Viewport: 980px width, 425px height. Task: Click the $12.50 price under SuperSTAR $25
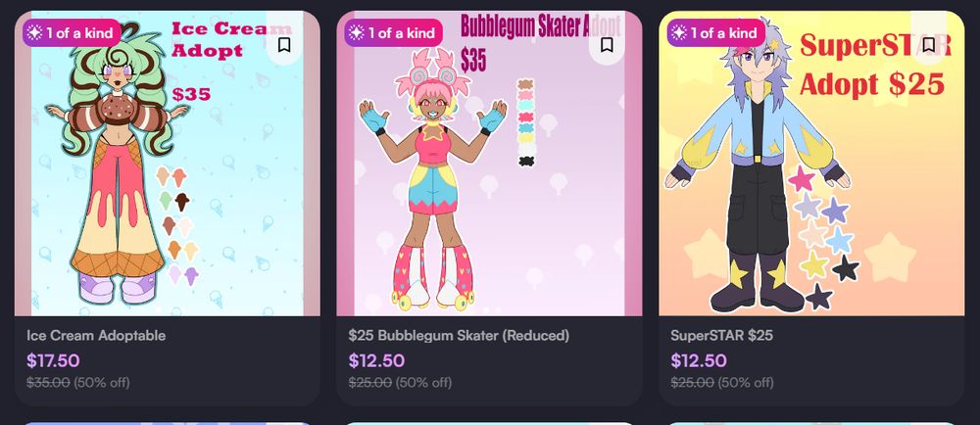[x=698, y=360]
